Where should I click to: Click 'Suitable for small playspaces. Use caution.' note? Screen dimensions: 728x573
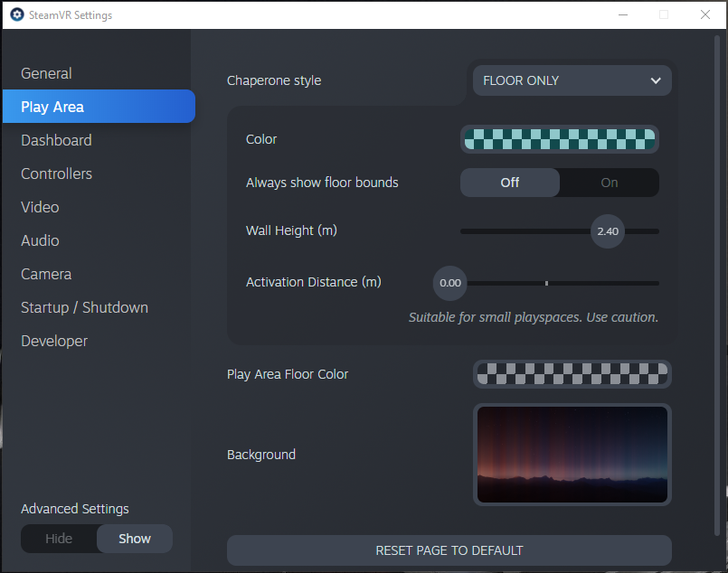(x=534, y=317)
